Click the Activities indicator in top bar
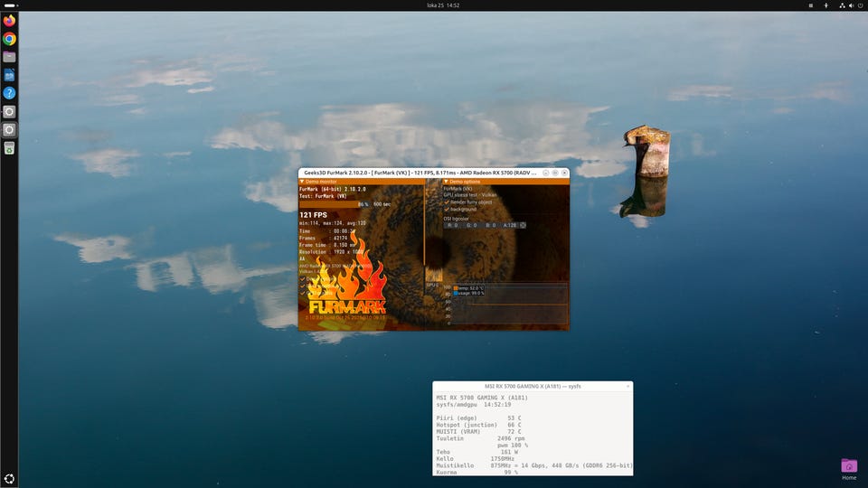The width and height of the screenshot is (868, 488). click(11, 5)
